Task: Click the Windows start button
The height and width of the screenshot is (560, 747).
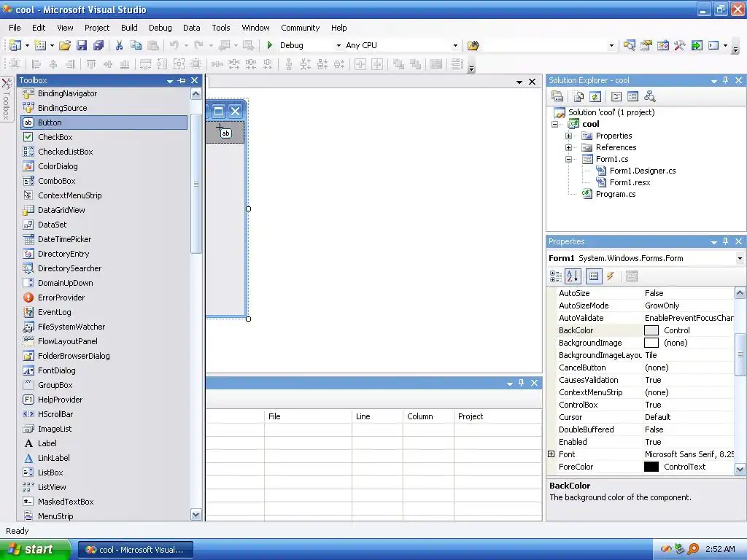Action: tap(34, 549)
